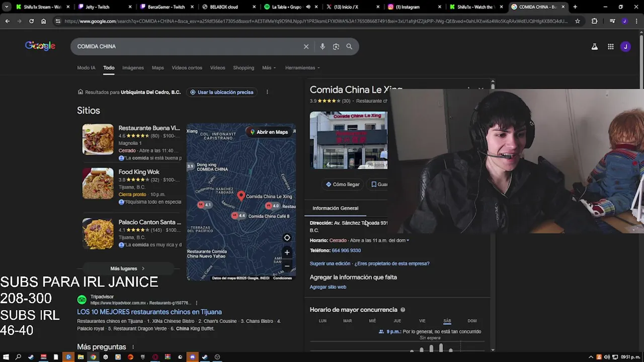This screenshot has height=362, width=644.
Task: Bookmark this page with the star icon
Action: pyautogui.click(x=578, y=21)
